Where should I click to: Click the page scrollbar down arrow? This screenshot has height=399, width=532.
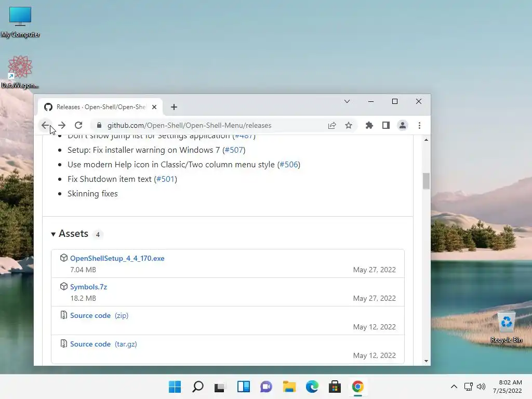(x=426, y=361)
